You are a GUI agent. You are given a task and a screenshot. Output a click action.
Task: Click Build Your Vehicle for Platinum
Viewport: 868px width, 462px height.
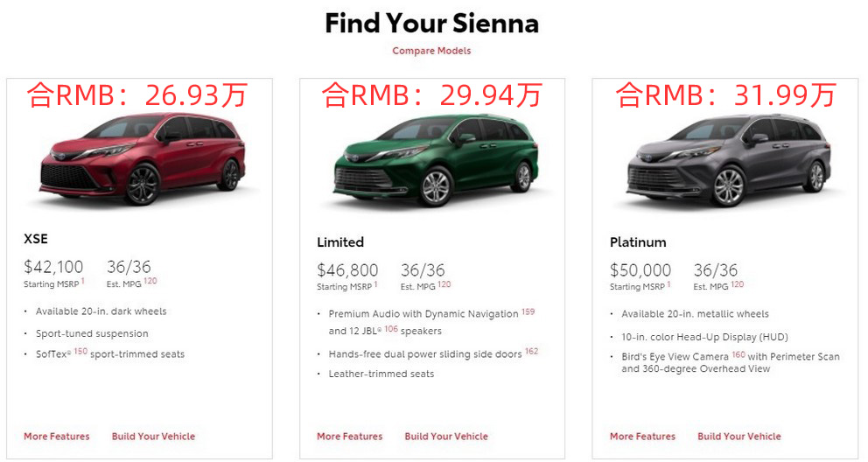click(x=739, y=437)
